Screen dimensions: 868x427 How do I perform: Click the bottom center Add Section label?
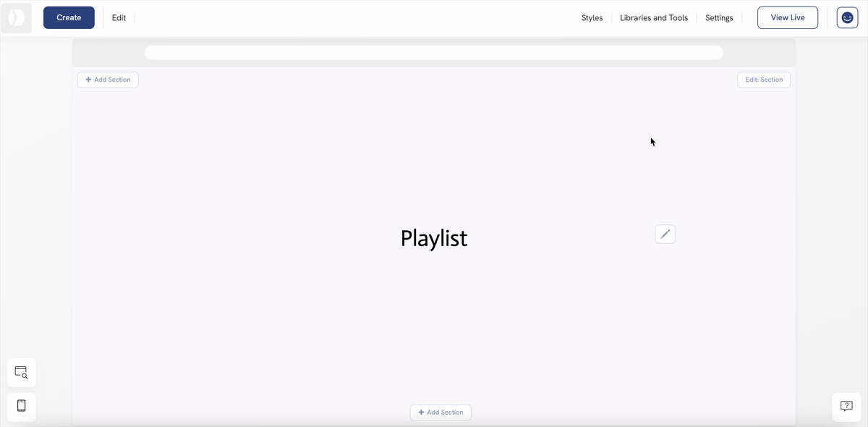[445, 413]
